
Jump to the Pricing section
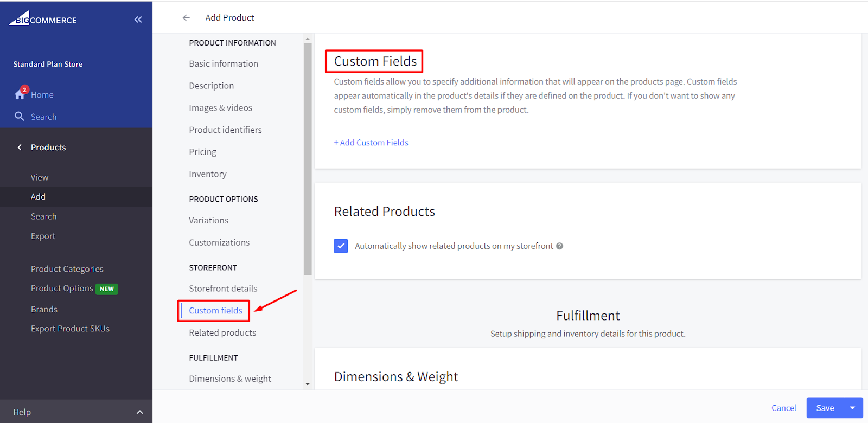click(x=203, y=152)
